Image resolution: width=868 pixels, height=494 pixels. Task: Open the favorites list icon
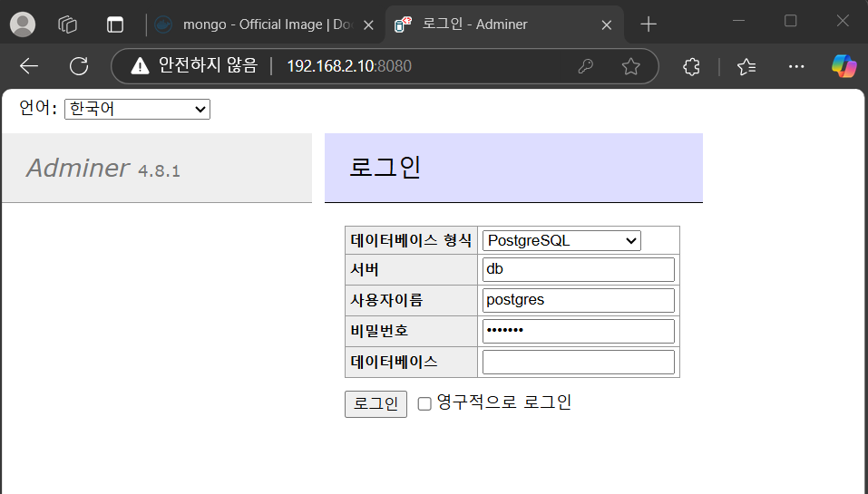click(x=746, y=67)
